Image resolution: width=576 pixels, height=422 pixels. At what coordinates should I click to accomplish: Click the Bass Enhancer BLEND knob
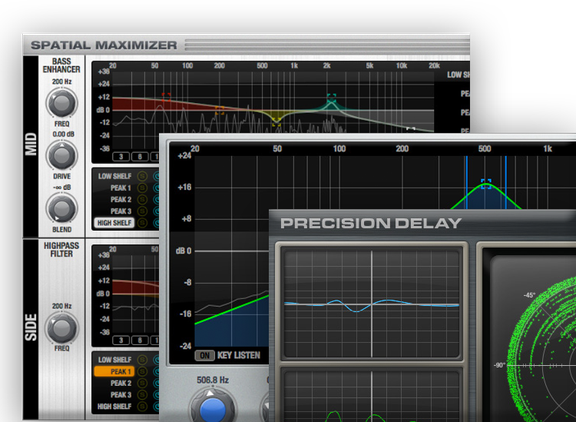62,209
